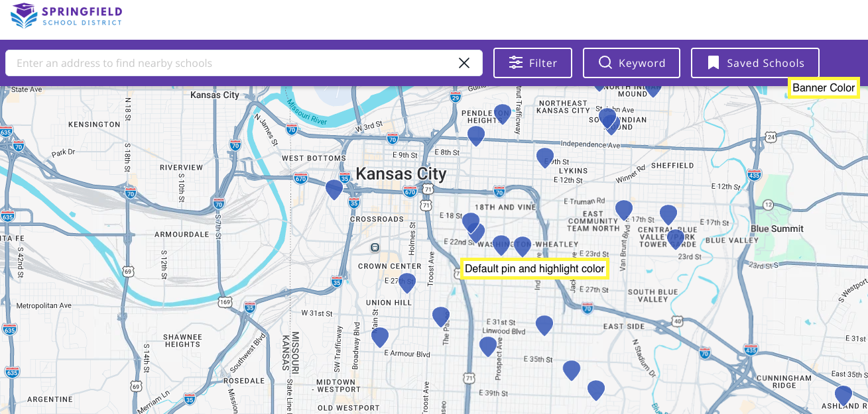Click the Blue Summit map label

777,229
